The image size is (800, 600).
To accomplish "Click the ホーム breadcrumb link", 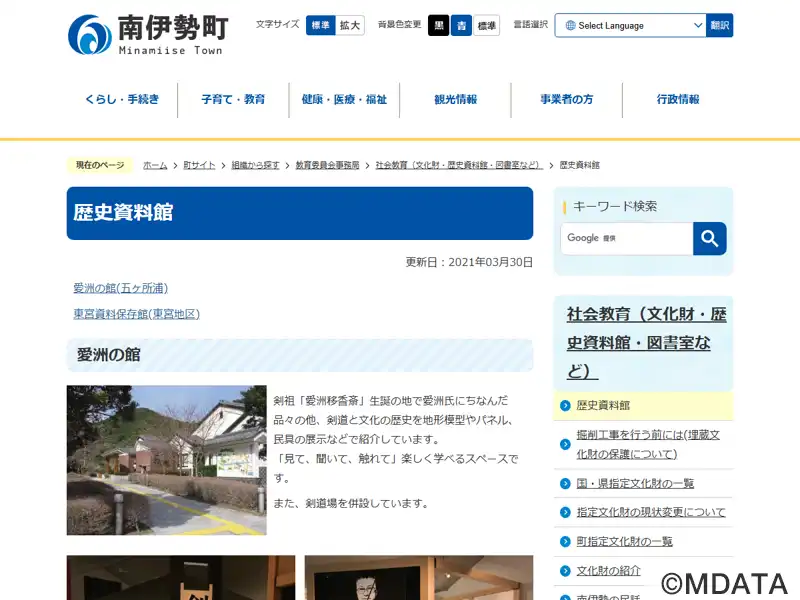I will (155, 165).
